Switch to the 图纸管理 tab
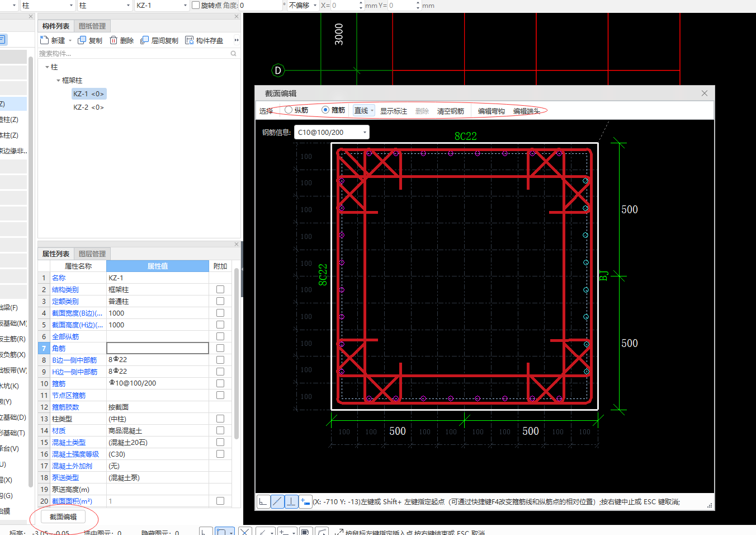Image resolution: width=756 pixels, height=535 pixels. coord(92,26)
